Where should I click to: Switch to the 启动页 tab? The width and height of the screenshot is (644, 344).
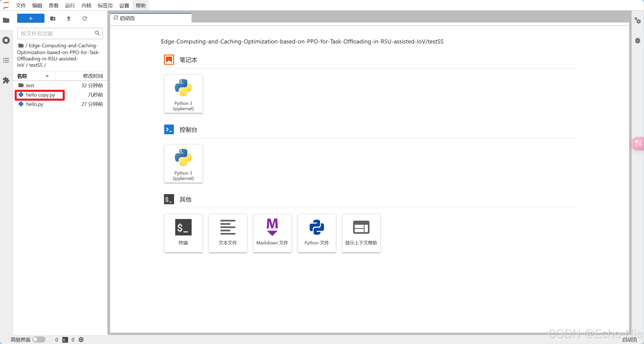127,18
